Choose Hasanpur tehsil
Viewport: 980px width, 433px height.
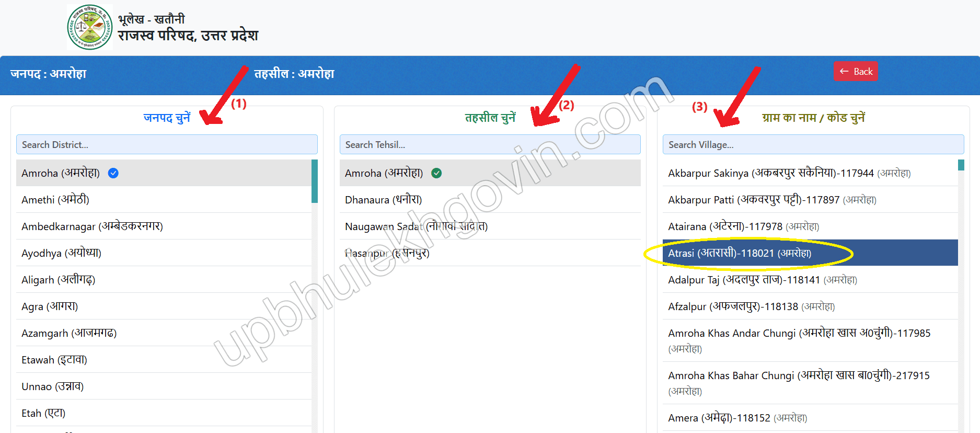490,253
